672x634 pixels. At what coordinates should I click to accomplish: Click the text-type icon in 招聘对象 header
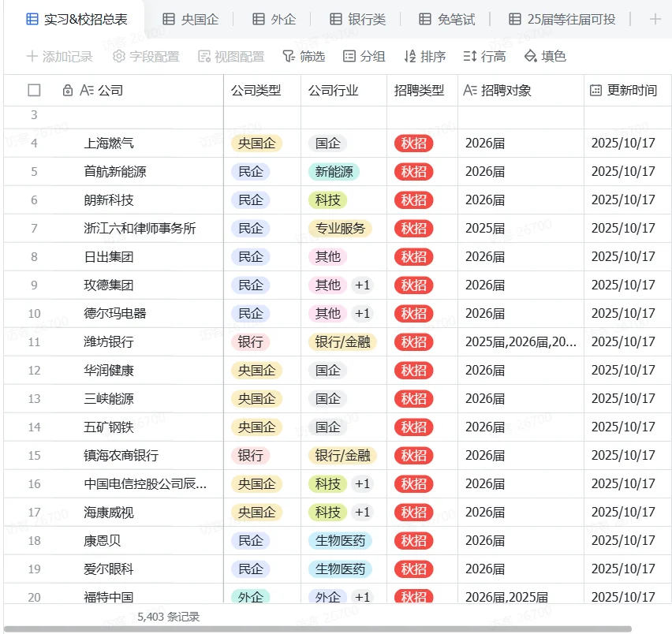coord(470,91)
